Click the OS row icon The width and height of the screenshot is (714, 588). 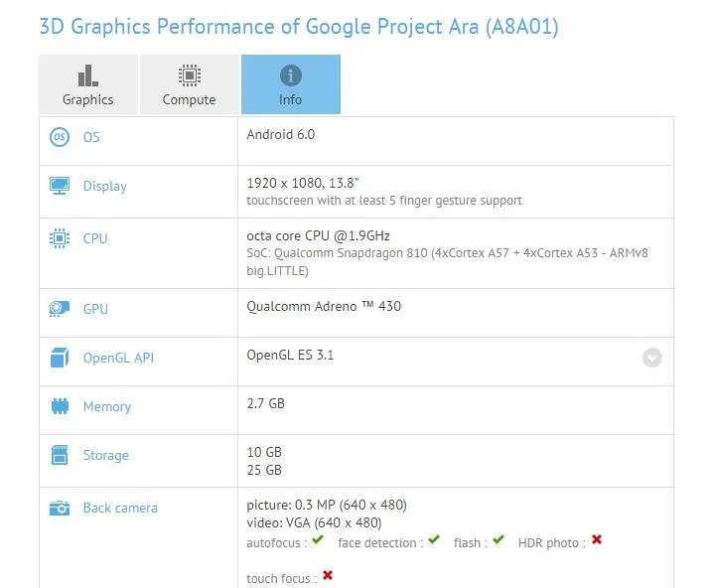coord(60,137)
